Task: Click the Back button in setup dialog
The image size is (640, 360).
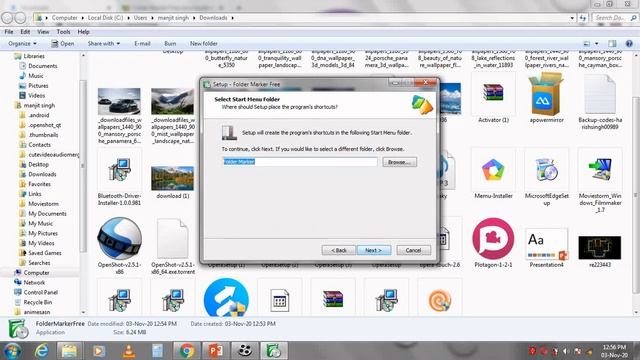Action: pos(338,250)
